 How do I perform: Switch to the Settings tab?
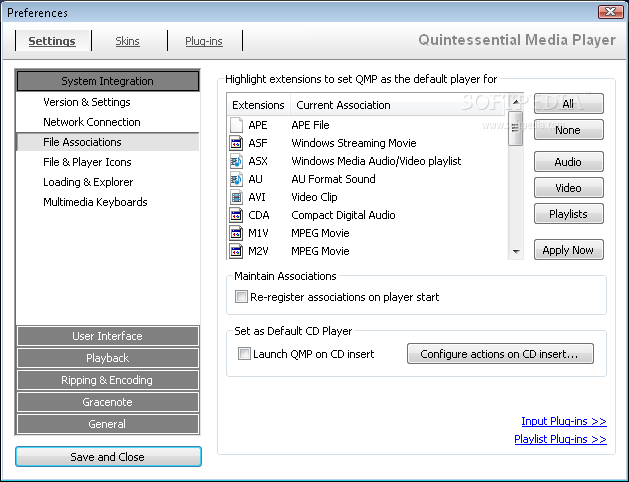coord(52,41)
